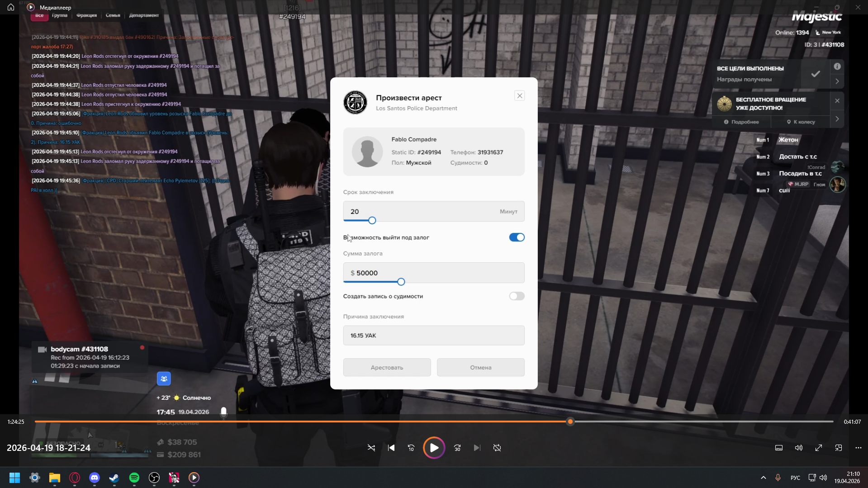
Task: Open the Media Player taskbar icon
Action: [x=194, y=478]
